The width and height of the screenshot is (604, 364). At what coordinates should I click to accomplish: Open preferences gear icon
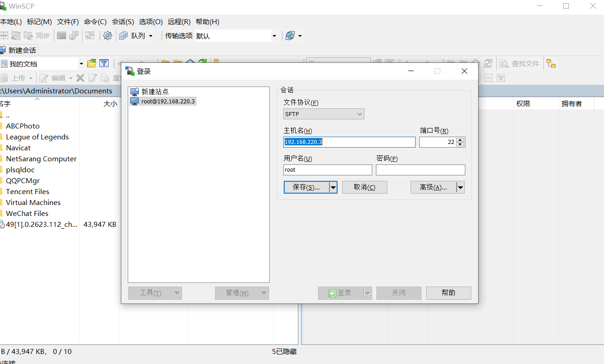tap(108, 36)
